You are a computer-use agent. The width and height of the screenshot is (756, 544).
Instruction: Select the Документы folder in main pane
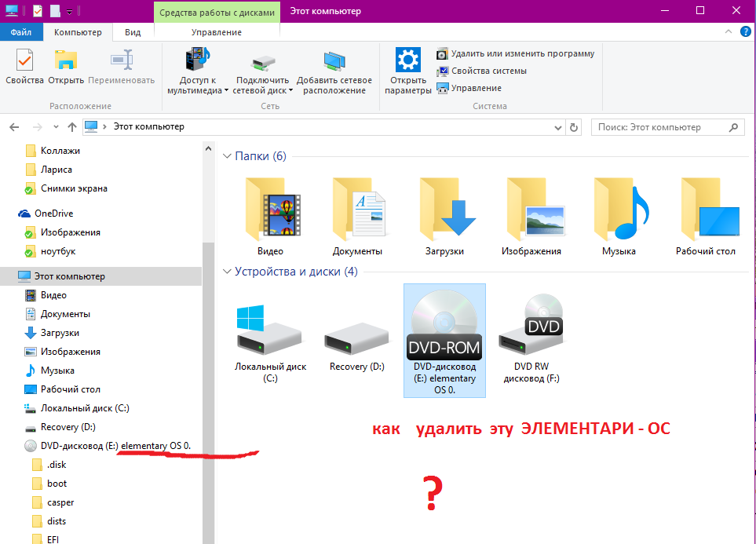[357, 217]
